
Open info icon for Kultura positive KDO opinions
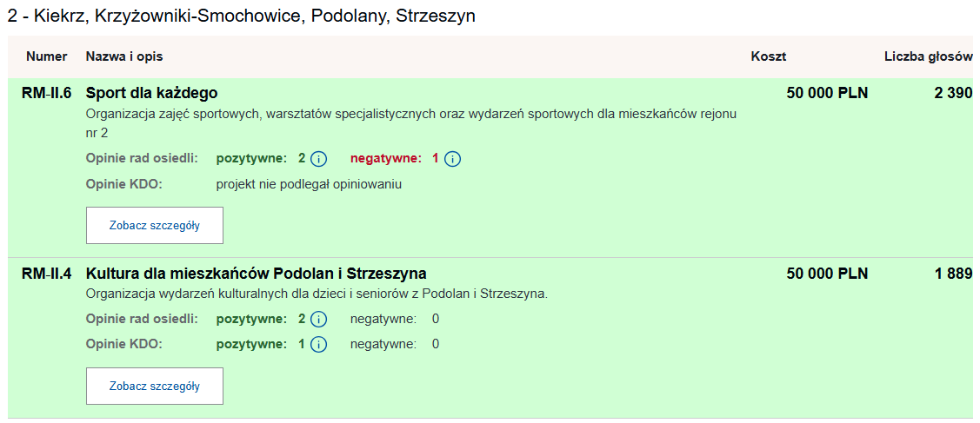pos(318,344)
